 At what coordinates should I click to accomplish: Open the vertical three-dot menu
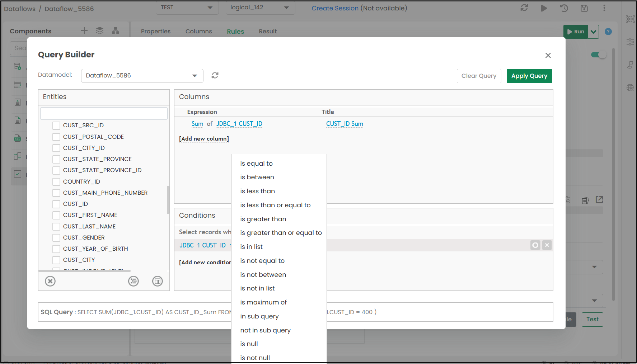(x=604, y=8)
